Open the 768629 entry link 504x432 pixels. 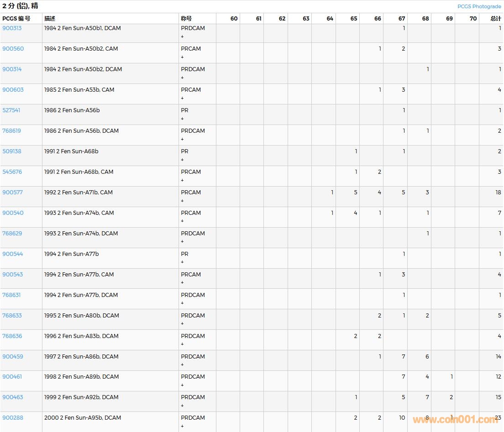click(12, 234)
